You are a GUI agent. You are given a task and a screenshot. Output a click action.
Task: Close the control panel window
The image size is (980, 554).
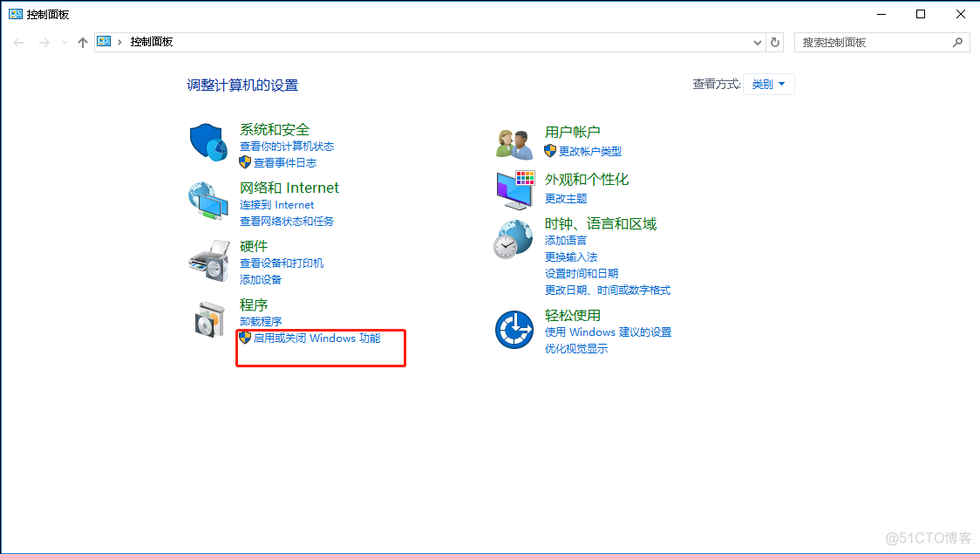[961, 14]
